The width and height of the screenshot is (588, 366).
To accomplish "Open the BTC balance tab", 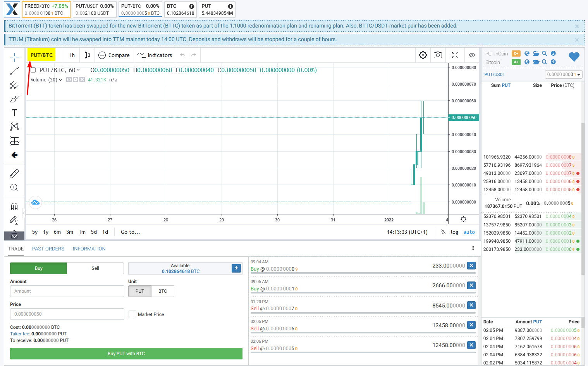I will [181, 9].
